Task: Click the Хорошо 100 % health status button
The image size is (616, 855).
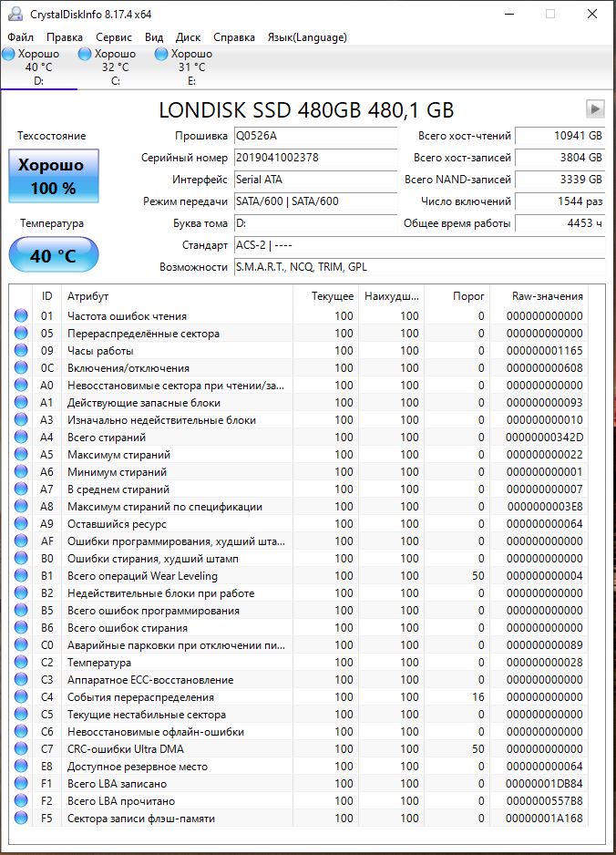Action: (x=54, y=176)
